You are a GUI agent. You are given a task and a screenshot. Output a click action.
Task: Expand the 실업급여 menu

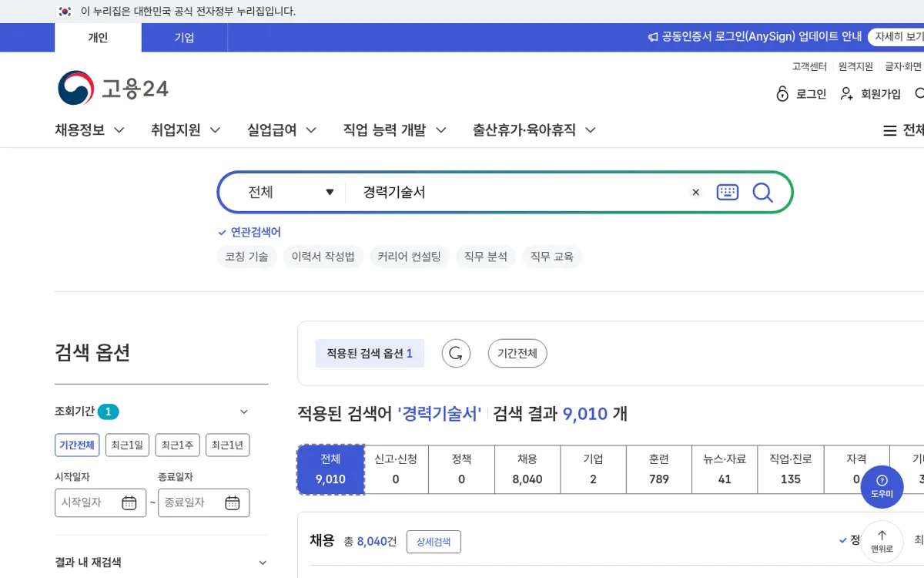[x=282, y=130]
